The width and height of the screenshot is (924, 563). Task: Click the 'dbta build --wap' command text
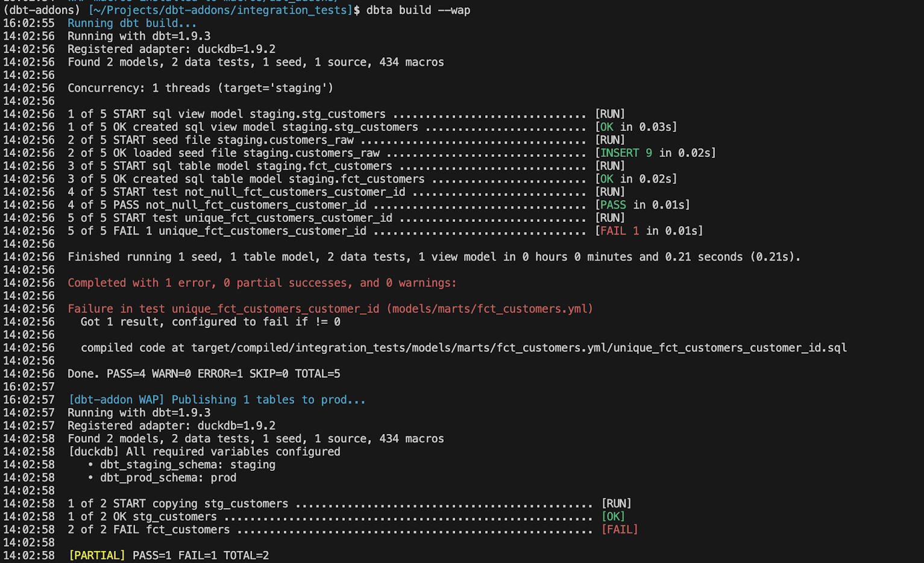pyautogui.click(x=418, y=10)
